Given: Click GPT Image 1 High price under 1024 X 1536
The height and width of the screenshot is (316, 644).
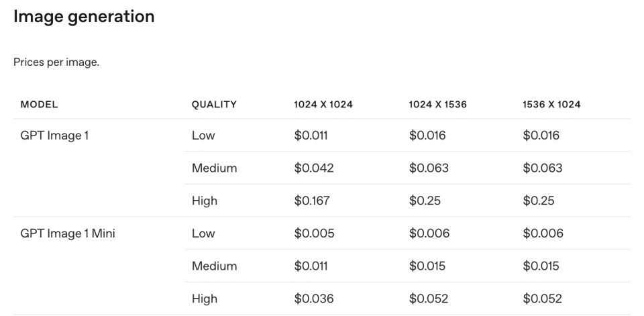Looking at the screenshot, I should (423, 201).
